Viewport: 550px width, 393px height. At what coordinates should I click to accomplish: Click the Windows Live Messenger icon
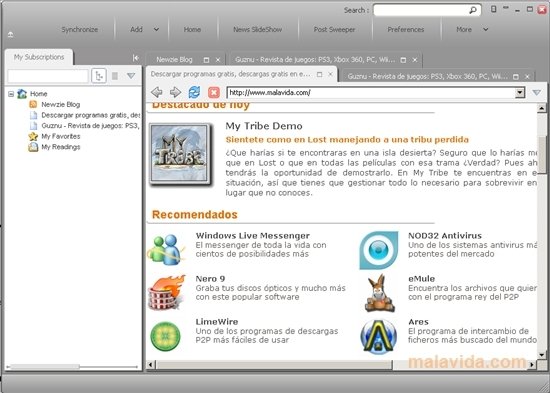(x=166, y=249)
